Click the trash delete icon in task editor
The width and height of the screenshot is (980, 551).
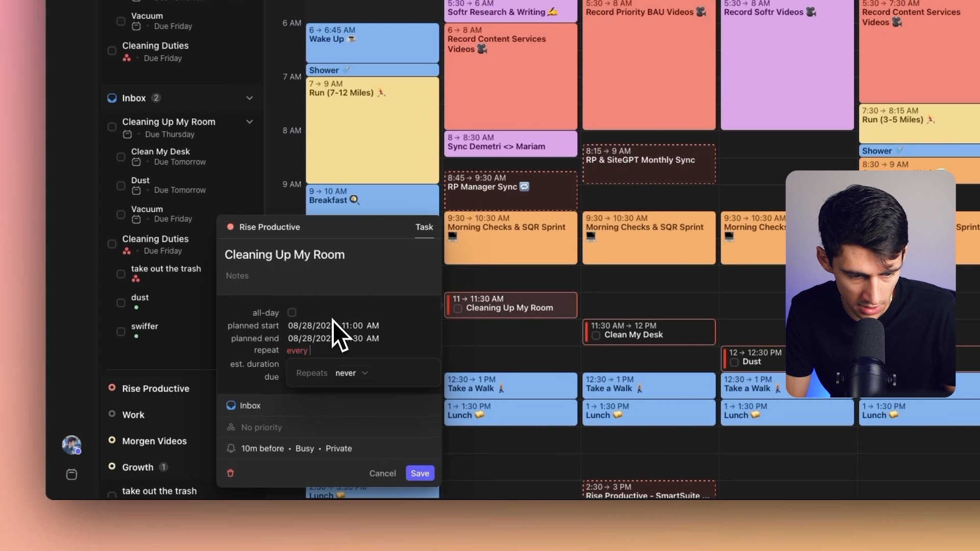click(x=230, y=473)
